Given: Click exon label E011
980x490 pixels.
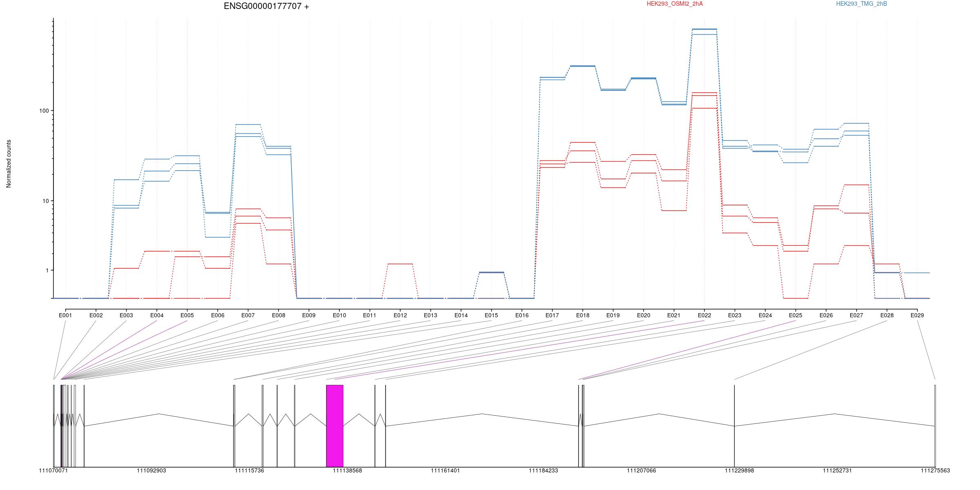Looking at the screenshot, I should tap(370, 315).
